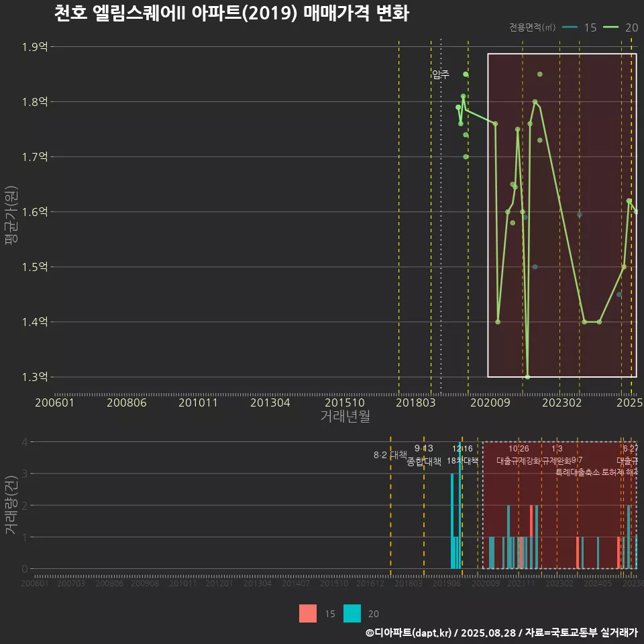Screen dimensions: 644x644
Task: Select the 9·13 종합대책 policy label
Action: (x=424, y=455)
